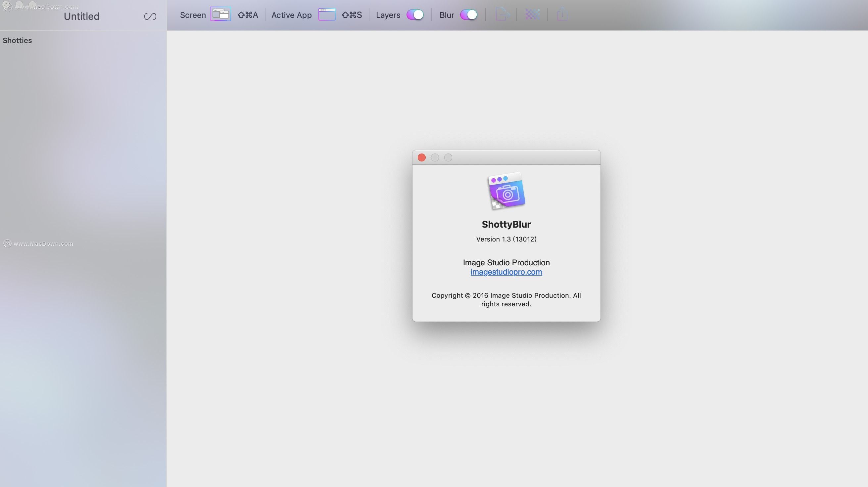The width and height of the screenshot is (868, 487).
Task: Close the ShottyBlur About window
Action: (421, 157)
